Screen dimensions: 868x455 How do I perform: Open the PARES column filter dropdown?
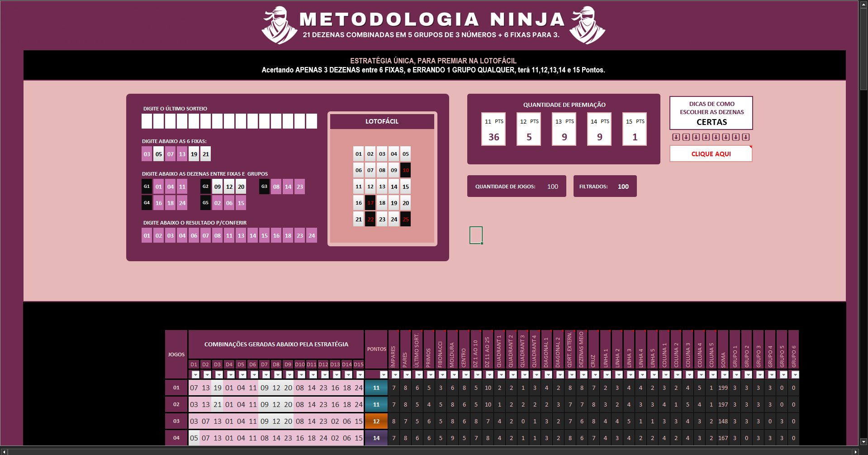click(407, 375)
